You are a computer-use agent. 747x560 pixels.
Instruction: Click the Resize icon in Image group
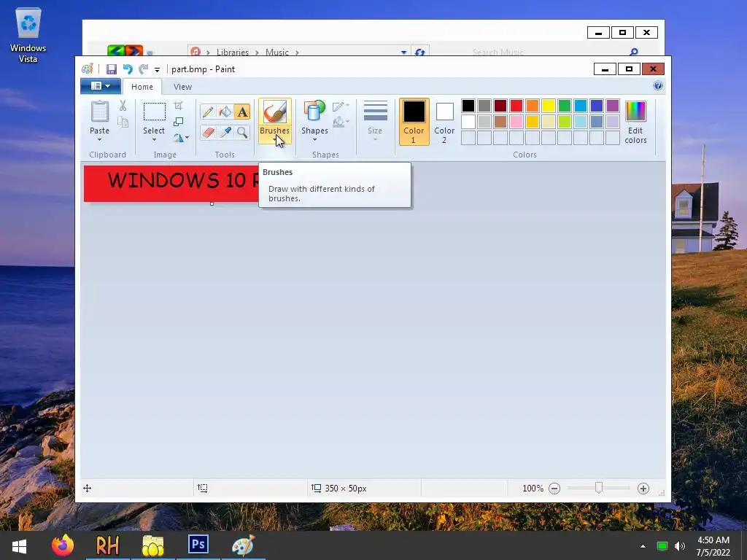(x=178, y=122)
